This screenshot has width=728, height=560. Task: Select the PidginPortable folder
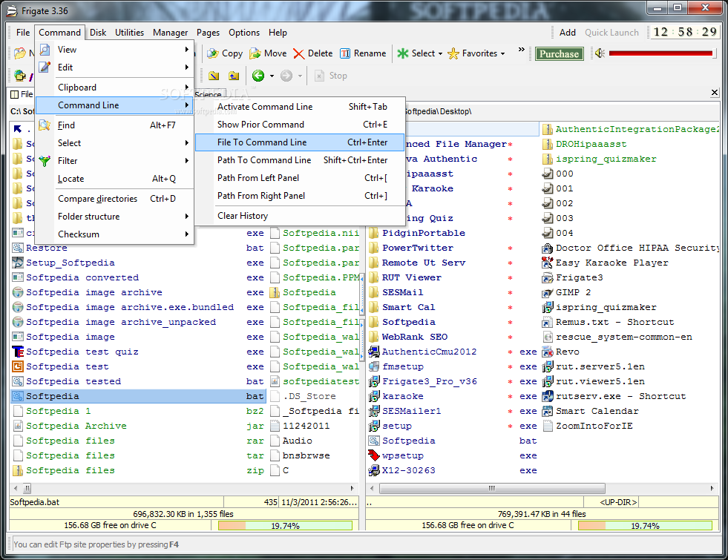(423, 233)
